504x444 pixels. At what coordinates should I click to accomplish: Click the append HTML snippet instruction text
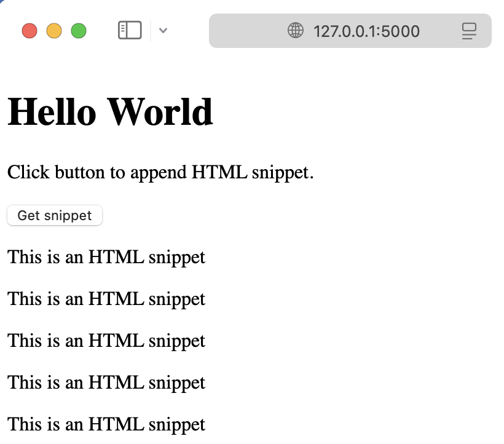pyautogui.click(x=160, y=172)
